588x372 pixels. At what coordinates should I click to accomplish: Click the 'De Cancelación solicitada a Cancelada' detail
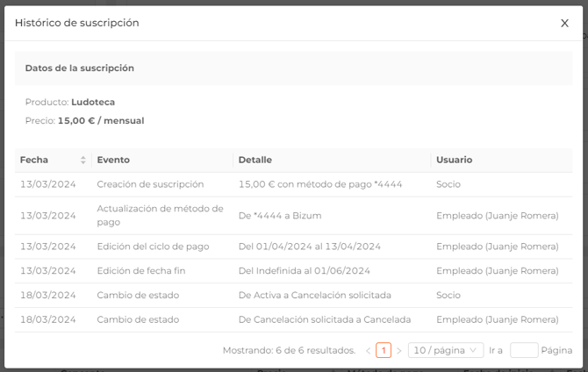pyautogui.click(x=324, y=320)
